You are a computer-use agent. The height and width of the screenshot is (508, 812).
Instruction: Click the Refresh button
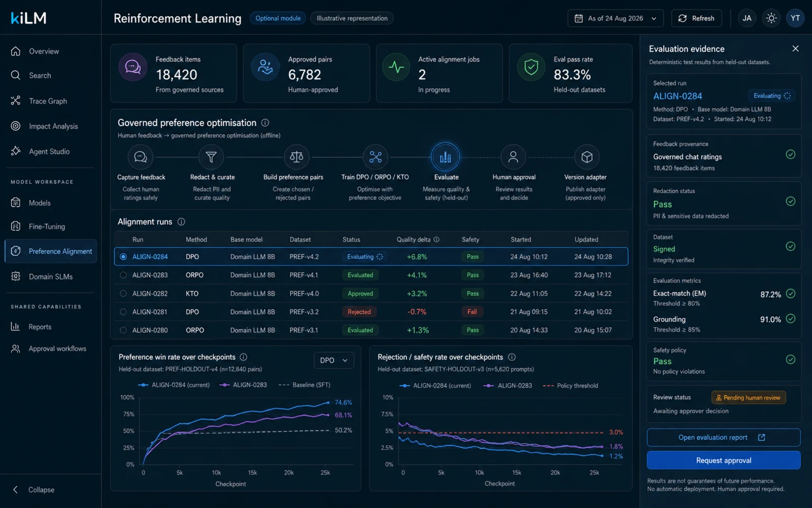[x=697, y=18]
